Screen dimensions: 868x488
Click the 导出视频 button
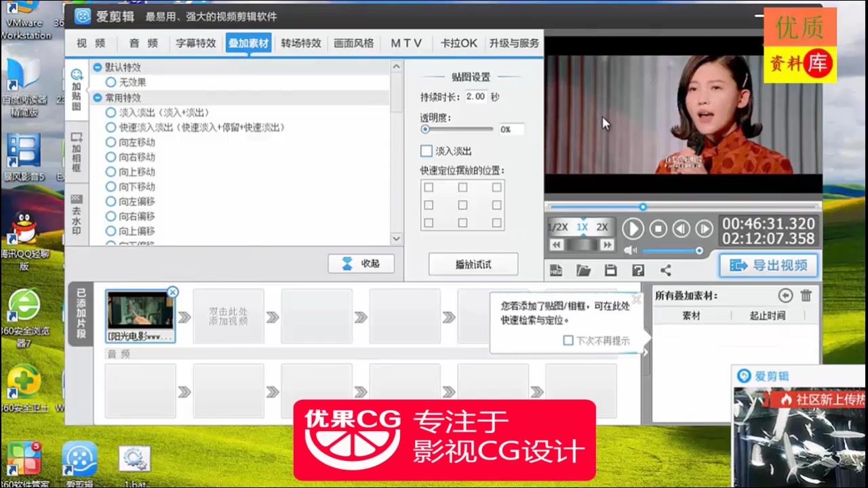pos(768,266)
